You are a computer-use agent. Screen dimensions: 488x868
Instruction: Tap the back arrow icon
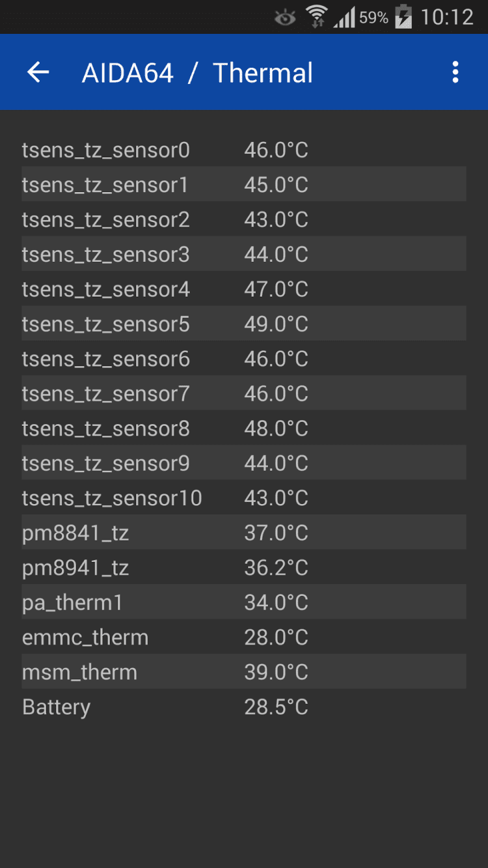coord(38,72)
